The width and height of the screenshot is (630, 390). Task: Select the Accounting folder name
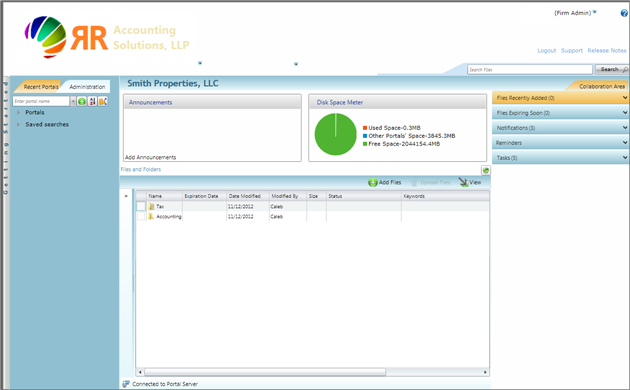point(169,216)
